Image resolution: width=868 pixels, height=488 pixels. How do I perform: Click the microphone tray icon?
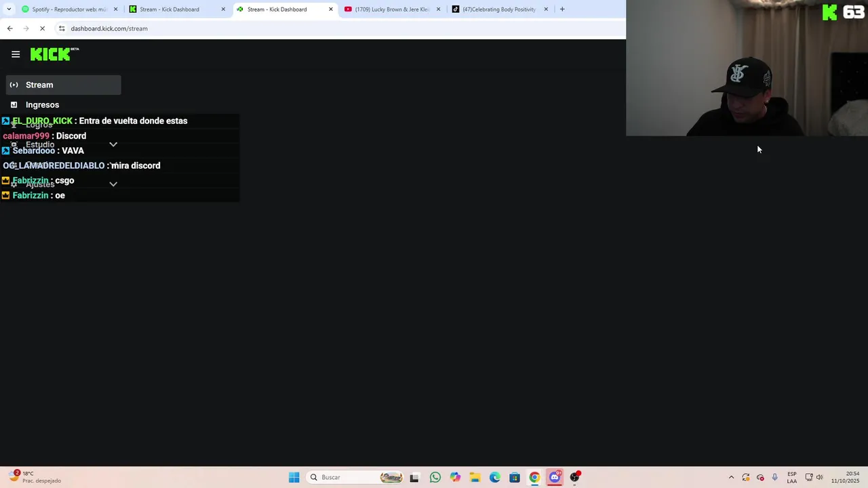[774, 477]
